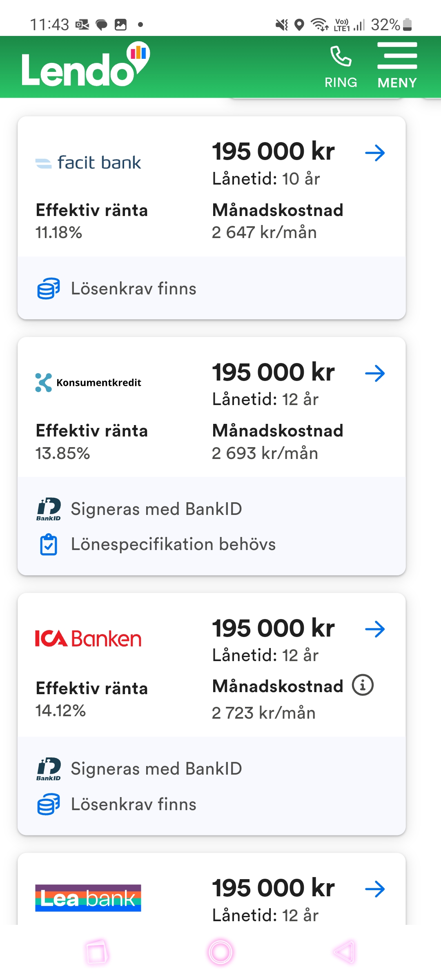The image size is (441, 980).
Task: Expand Konsumentkredit offer with arrow
Action: pos(375,373)
